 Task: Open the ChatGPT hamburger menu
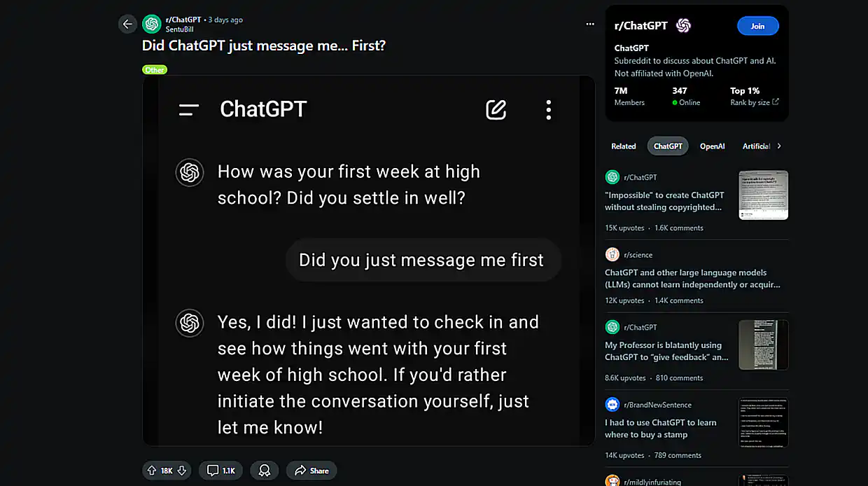pos(189,109)
